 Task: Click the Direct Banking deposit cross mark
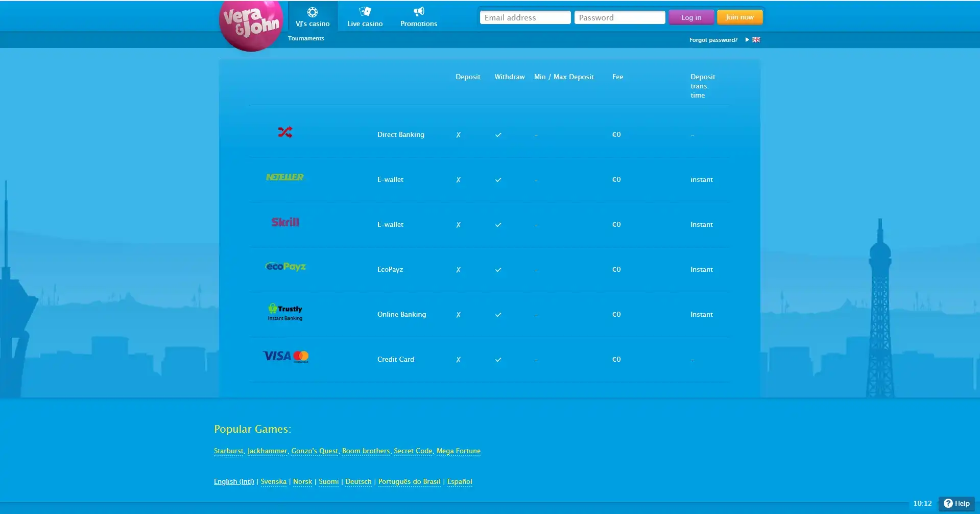(x=458, y=135)
